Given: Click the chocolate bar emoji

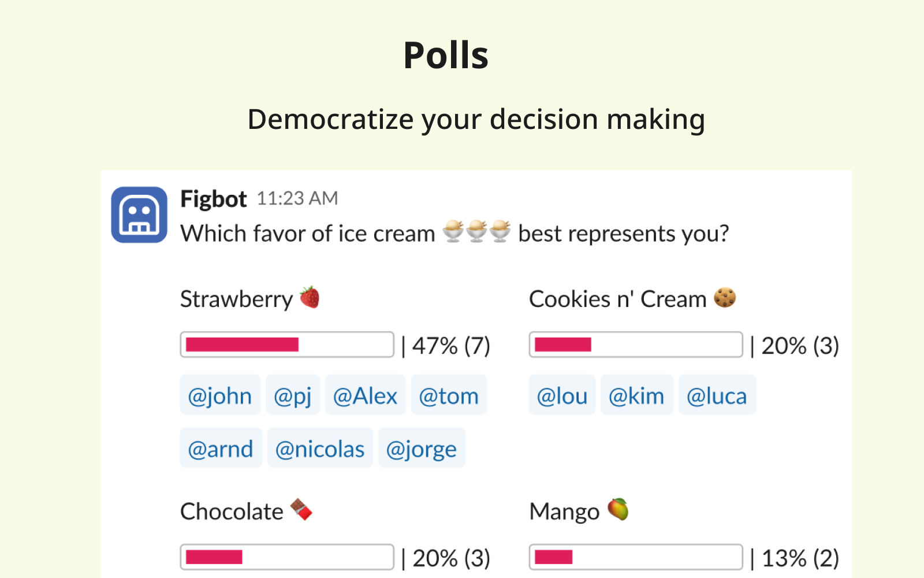Looking at the screenshot, I should 301,509.
